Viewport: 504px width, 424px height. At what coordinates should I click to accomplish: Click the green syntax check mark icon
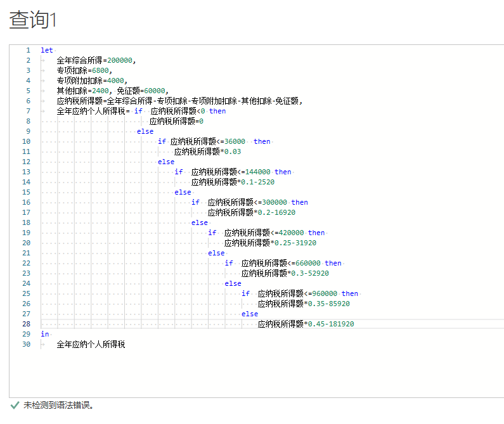tap(15, 406)
